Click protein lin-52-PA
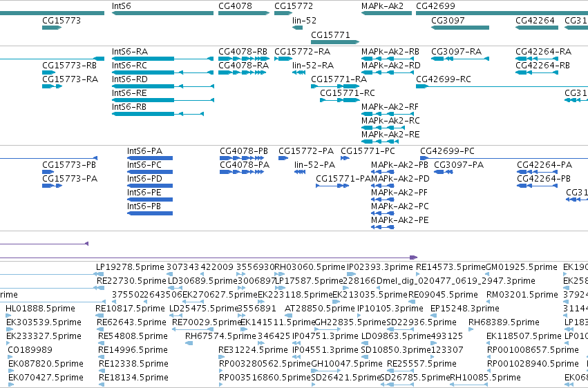This screenshot has width=588, height=388. pyautogui.click(x=300, y=172)
